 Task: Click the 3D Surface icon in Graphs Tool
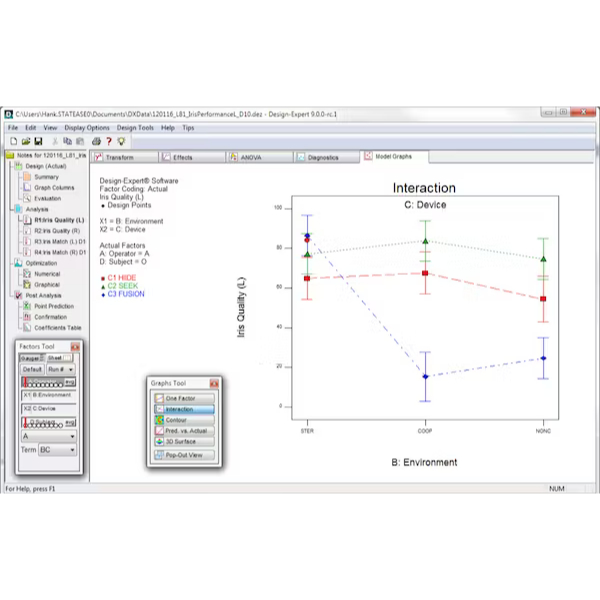point(160,442)
